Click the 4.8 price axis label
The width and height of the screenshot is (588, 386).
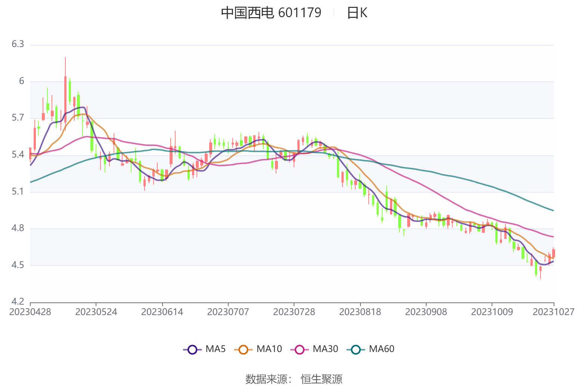18,228
